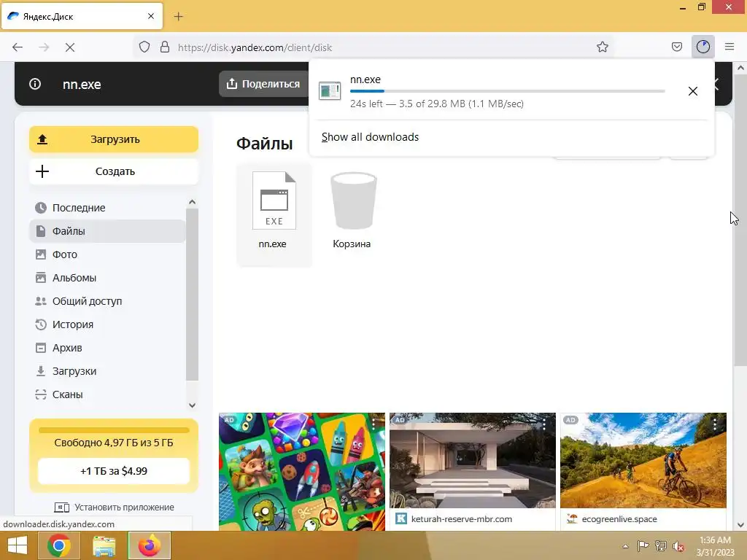The image size is (747, 560).
Task: Close the Яндекс.Диск tab
Action: [x=150, y=16]
